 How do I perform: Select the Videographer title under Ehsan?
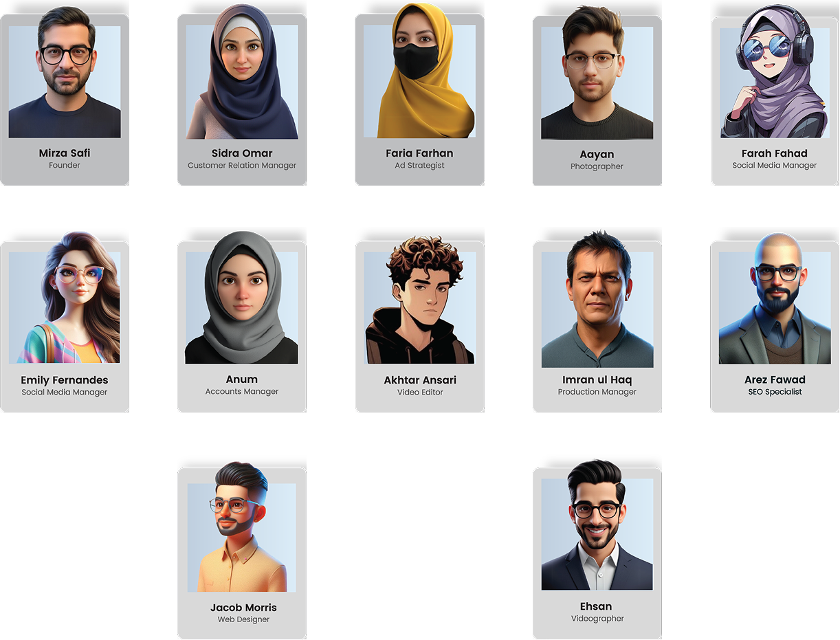pos(597,619)
